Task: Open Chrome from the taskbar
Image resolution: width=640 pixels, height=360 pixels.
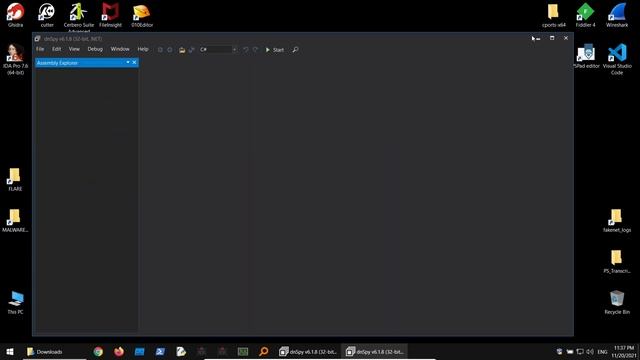Action: 98,351
